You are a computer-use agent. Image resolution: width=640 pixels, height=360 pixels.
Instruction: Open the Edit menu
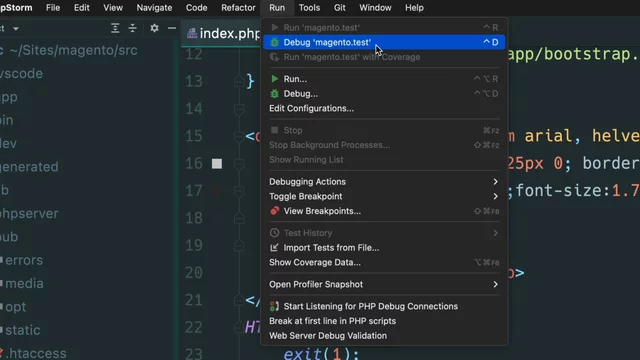(82, 8)
